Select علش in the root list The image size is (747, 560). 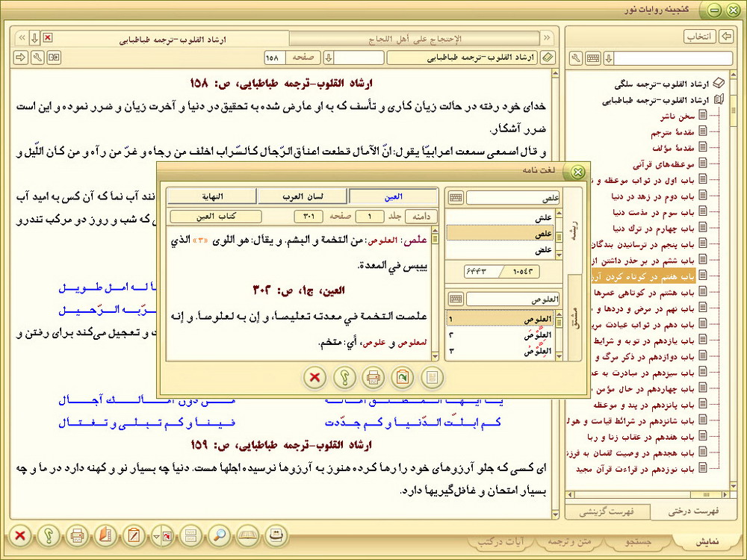pyautogui.click(x=500, y=217)
